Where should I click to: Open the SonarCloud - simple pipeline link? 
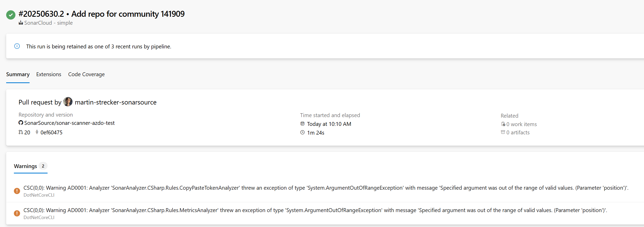click(48, 23)
